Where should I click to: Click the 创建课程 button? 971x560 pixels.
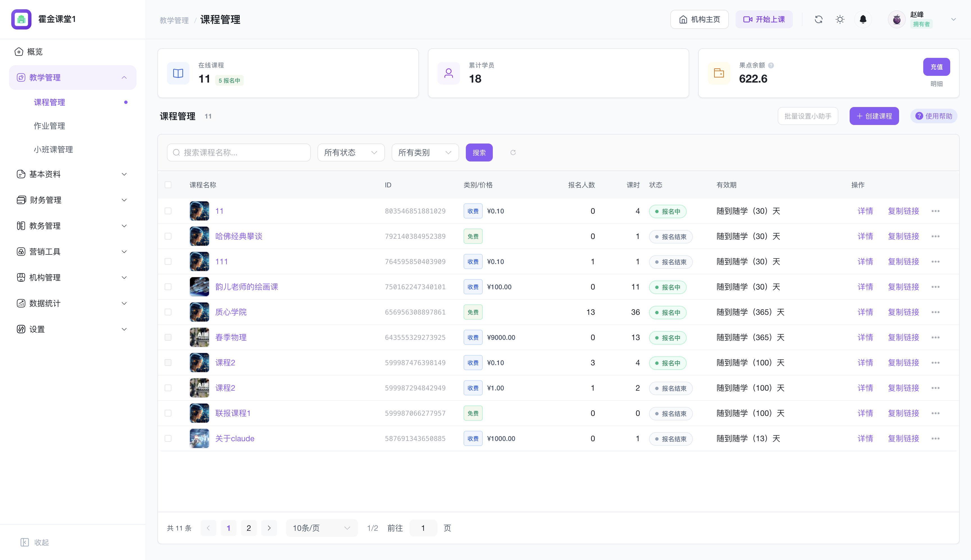pyautogui.click(x=874, y=116)
